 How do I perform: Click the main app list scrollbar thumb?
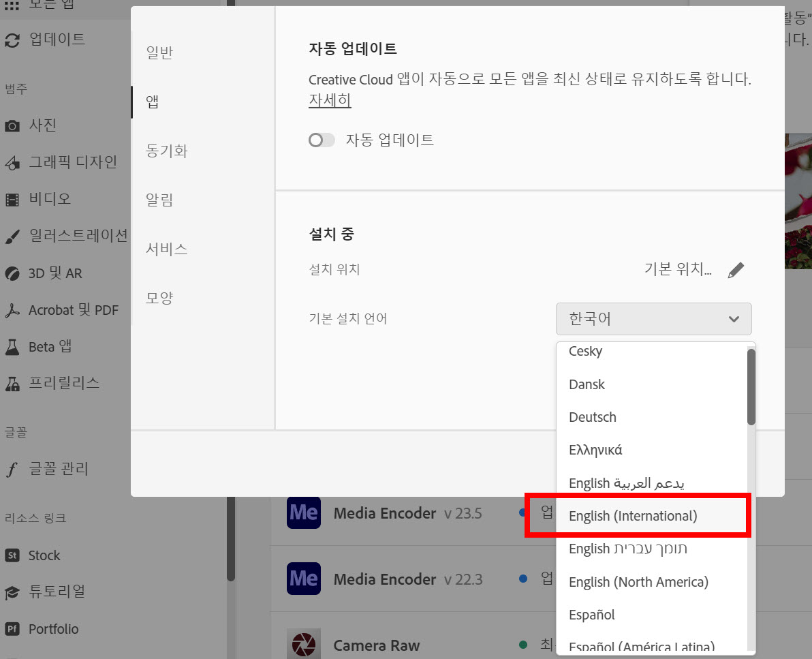[x=231, y=539]
